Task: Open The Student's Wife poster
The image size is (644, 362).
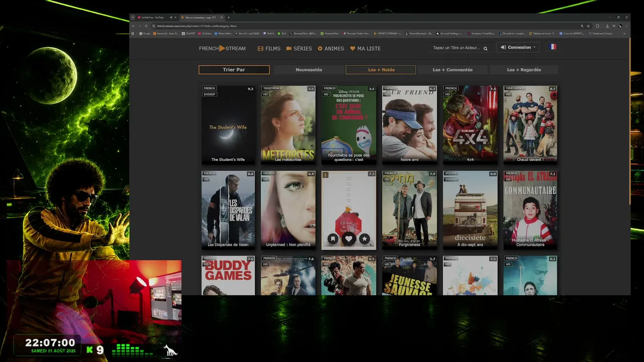Action: coord(228,125)
